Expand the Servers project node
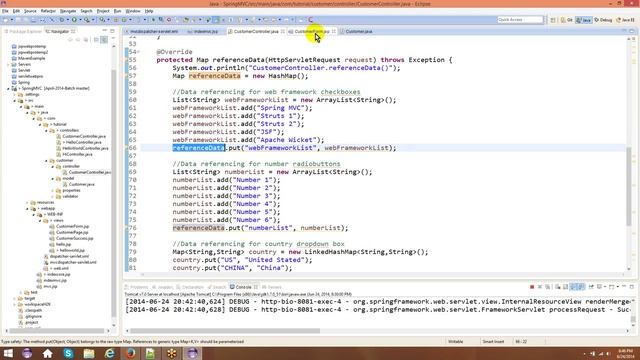Image resolution: width=640 pixels, height=360 pixels. pos(8,64)
